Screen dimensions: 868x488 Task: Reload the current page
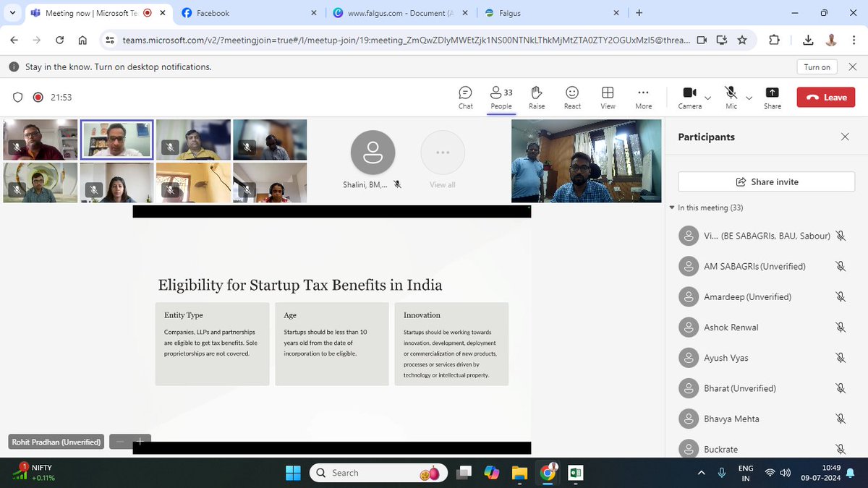click(60, 40)
